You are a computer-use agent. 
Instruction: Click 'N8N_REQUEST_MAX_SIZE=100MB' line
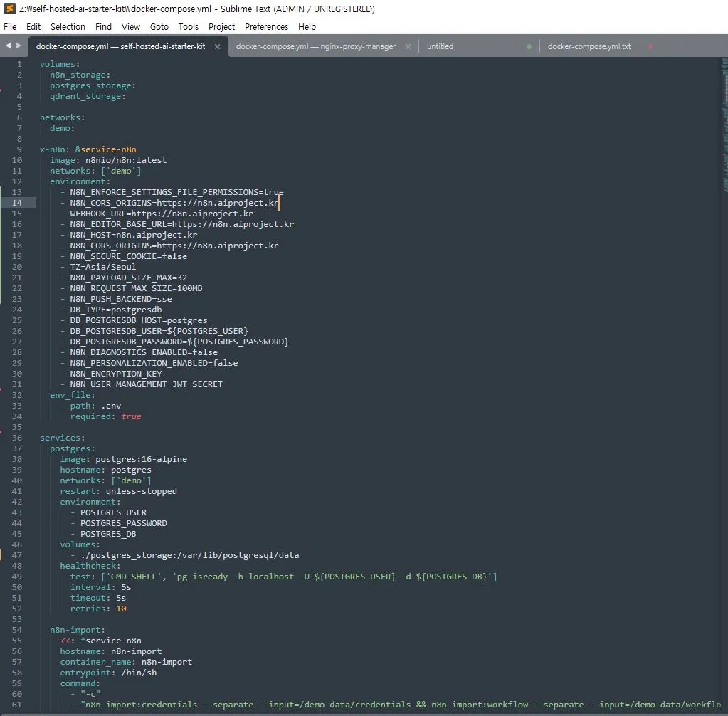point(136,288)
